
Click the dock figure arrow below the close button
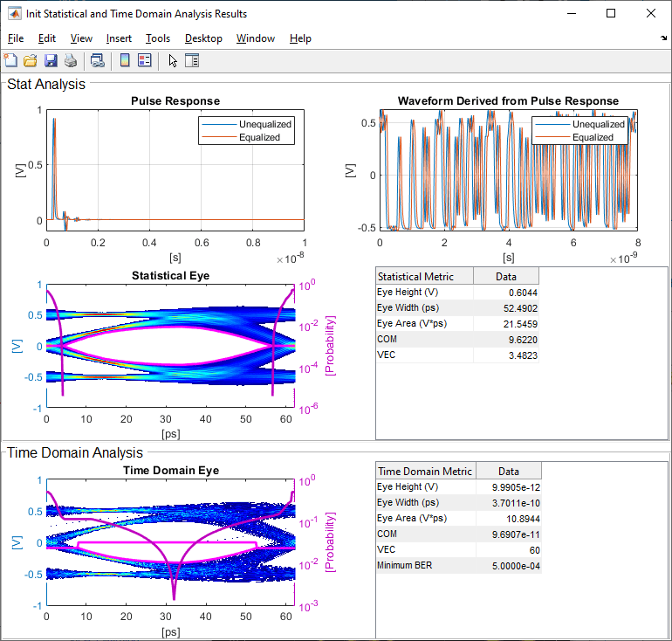tap(663, 38)
